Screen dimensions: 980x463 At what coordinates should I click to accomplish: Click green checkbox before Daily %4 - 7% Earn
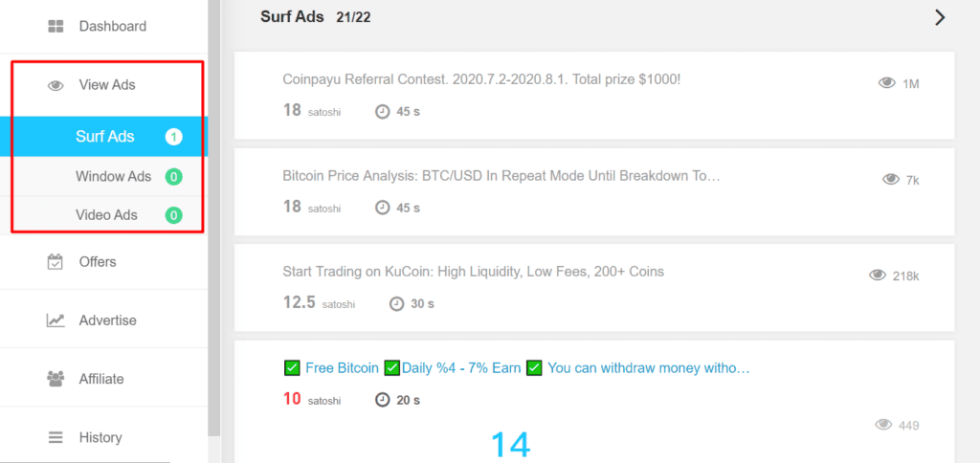point(391,368)
